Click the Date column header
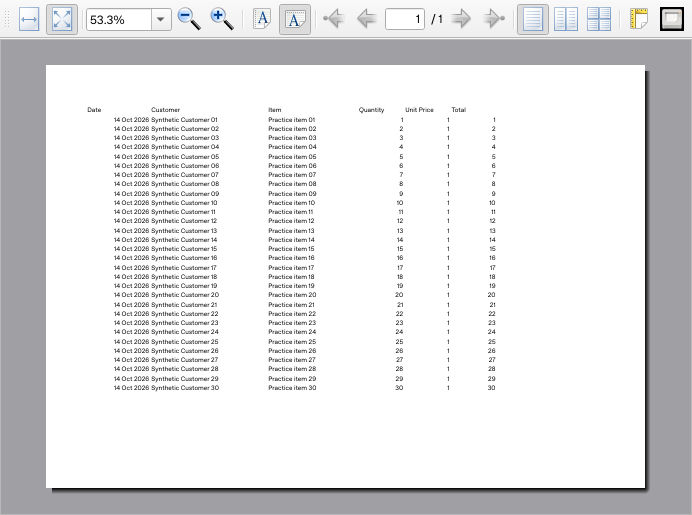Viewport: 692px width, 515px height. click(94, 110)
